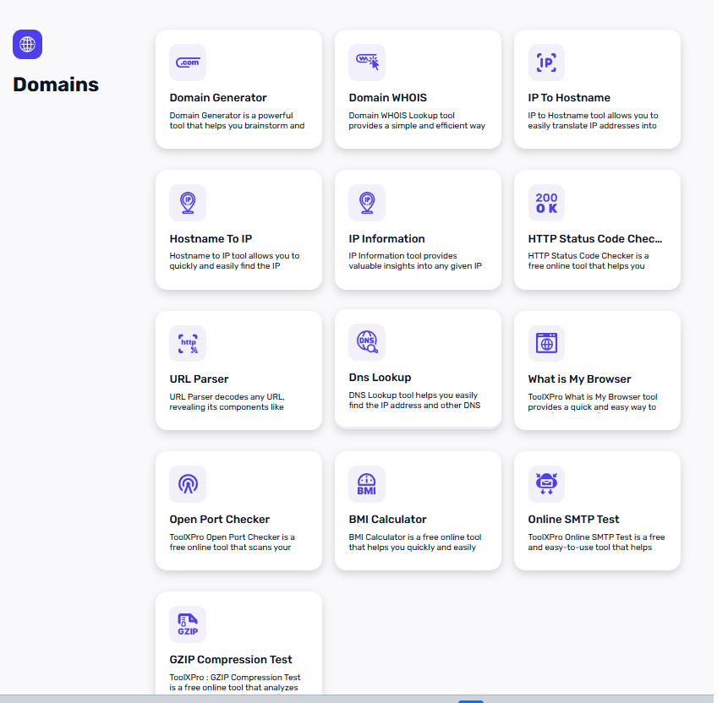Click the Open Port Checker card
Image resolution: width=728 pixels, height=703 pixels.
238,510
